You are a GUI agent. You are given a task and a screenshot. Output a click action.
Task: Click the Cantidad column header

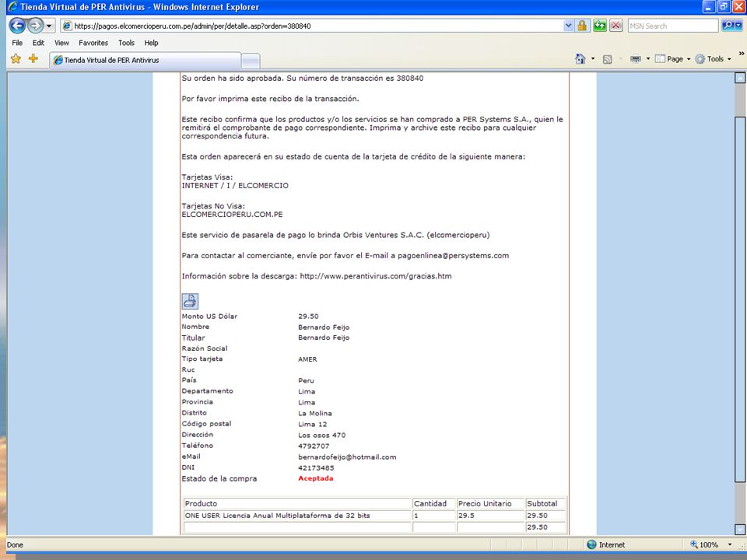click(433, 503)
